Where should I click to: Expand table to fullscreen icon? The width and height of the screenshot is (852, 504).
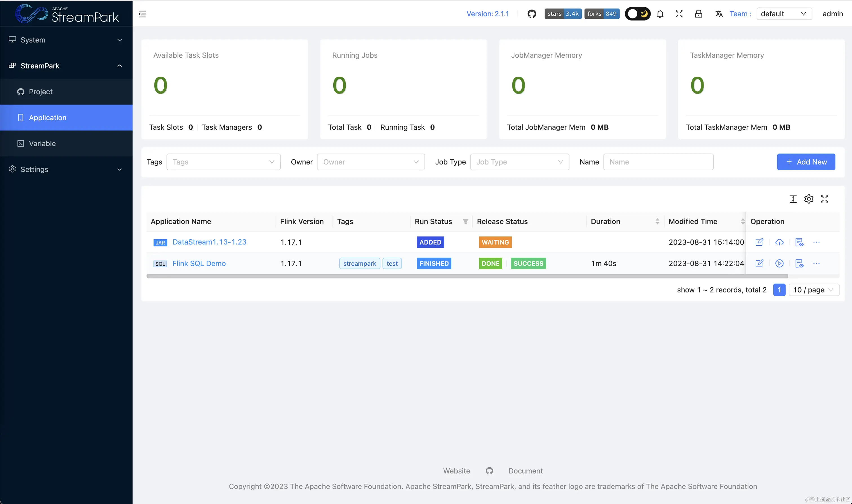click(824, 199)
